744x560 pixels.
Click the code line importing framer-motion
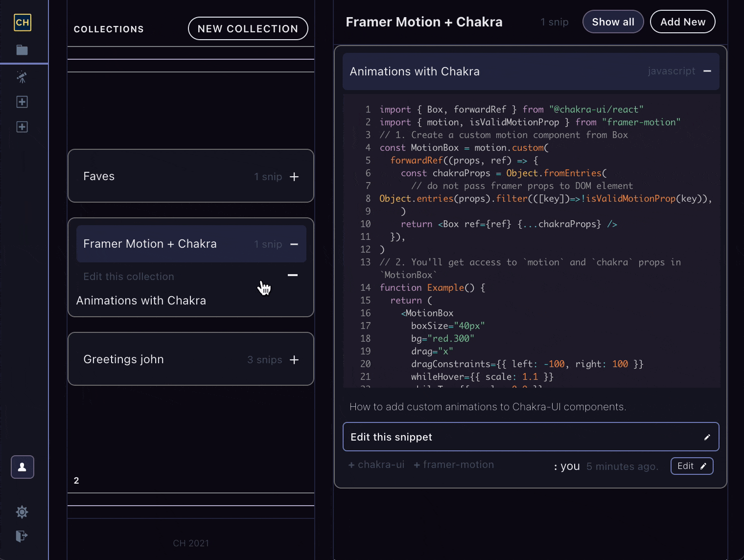pos(530,122)
